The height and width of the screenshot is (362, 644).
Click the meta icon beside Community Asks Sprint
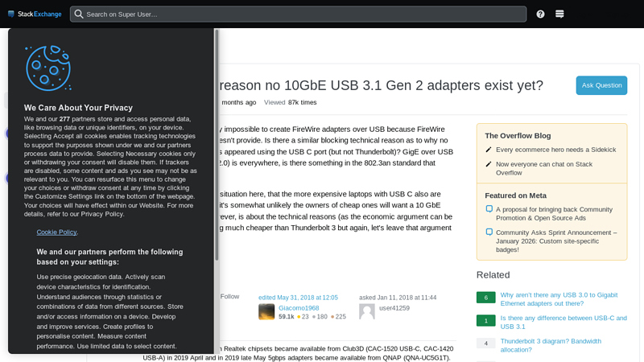[489, 232]
